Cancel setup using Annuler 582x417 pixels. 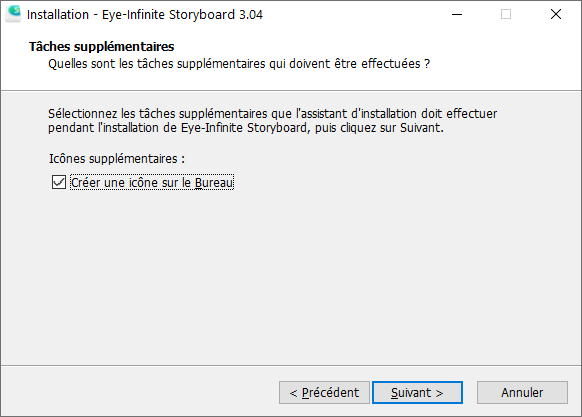[522, 392]
